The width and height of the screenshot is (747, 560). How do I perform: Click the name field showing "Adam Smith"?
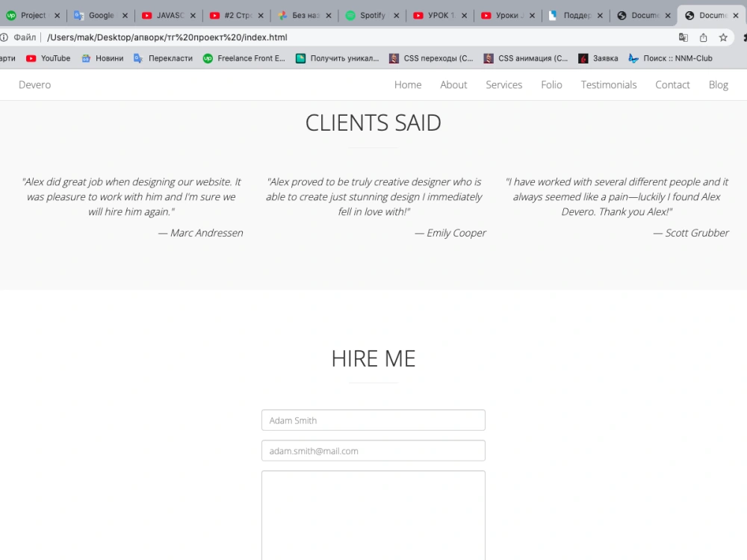click(373, 420)
